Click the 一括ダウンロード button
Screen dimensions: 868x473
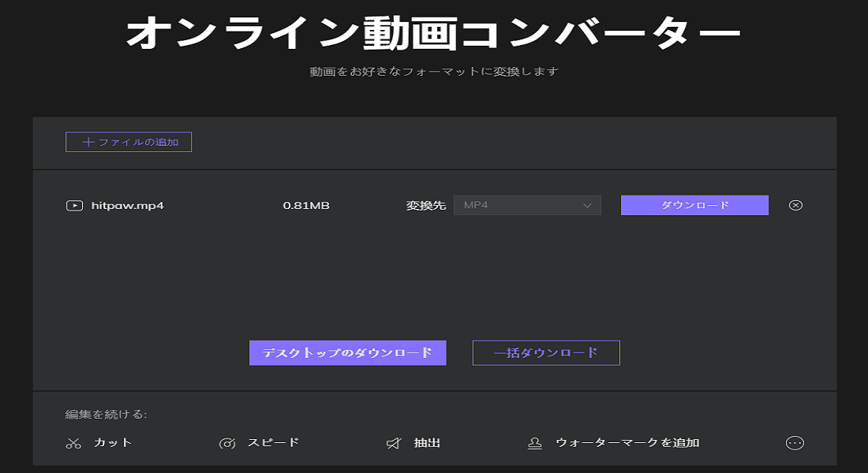546,353
